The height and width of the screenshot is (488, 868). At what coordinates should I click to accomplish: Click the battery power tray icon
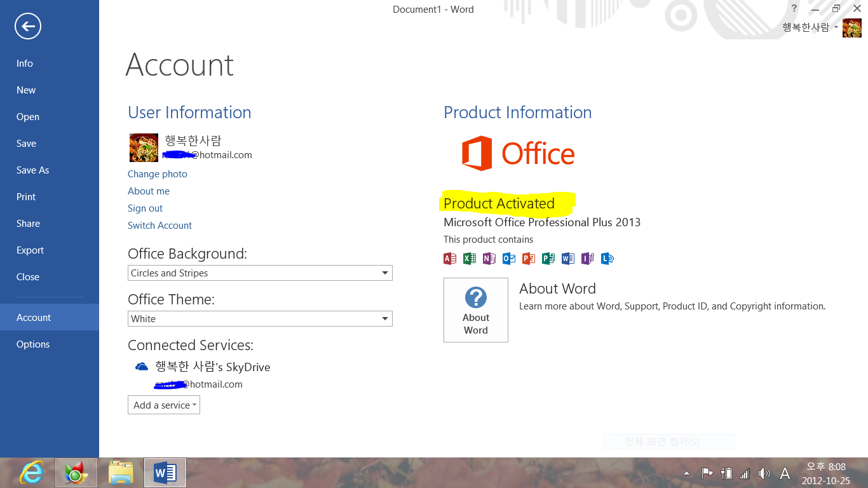726,473
